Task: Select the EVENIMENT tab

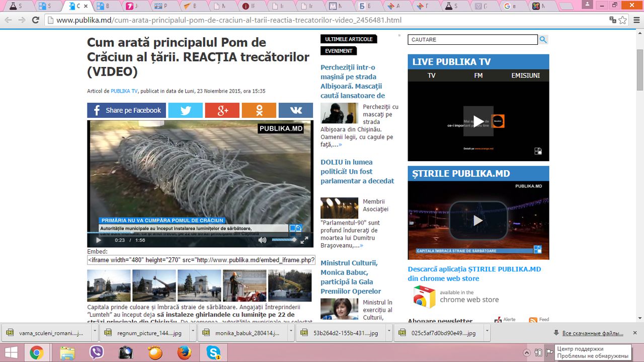Action: [x=339, y=51]
